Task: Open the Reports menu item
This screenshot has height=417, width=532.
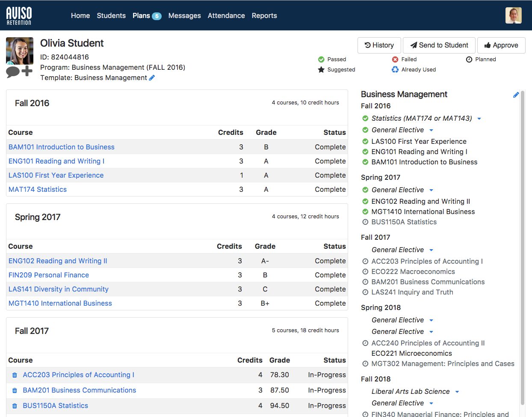Action: pyautogui.click(x=264, y=15)
